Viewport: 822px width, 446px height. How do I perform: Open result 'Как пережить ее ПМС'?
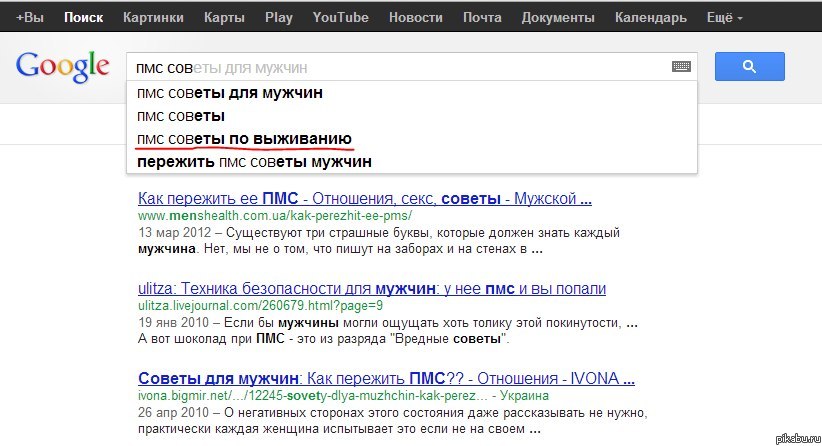[364, 197]
